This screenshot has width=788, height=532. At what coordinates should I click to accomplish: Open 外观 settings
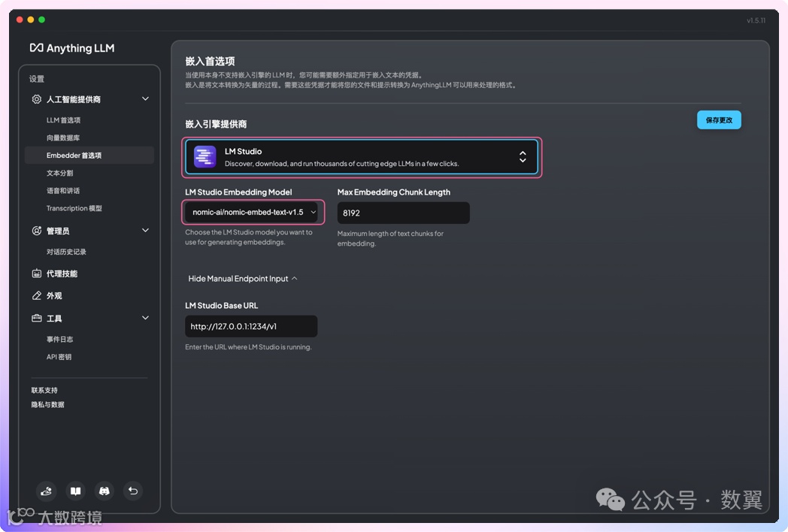(54, 295)
